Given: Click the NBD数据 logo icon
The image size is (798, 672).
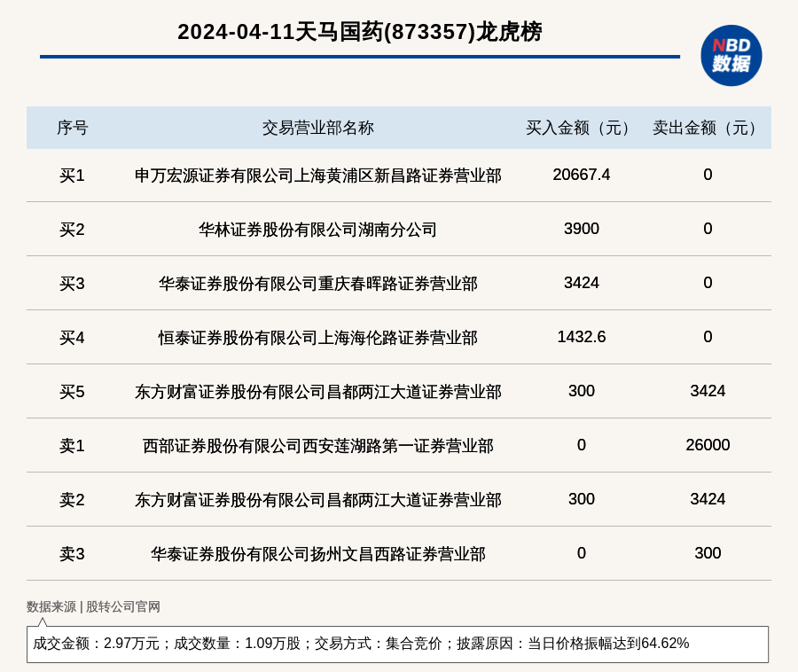Looking at the screenshot, I should click(x=731, y=56).
